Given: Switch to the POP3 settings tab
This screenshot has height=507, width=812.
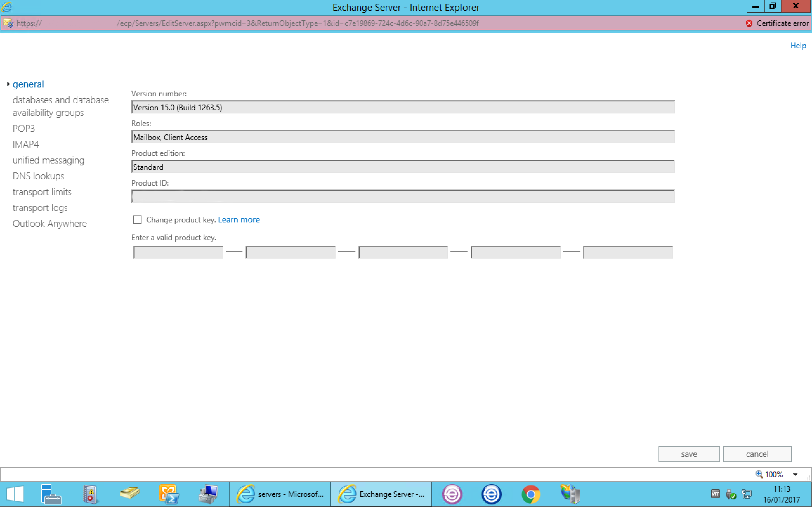Looking at the screenshot, I should 23,128.
